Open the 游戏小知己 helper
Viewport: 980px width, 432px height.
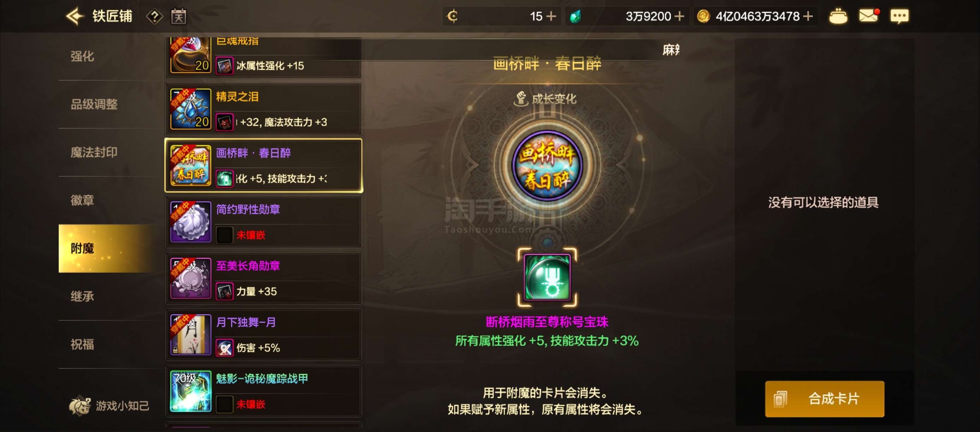tap(109, 406)
